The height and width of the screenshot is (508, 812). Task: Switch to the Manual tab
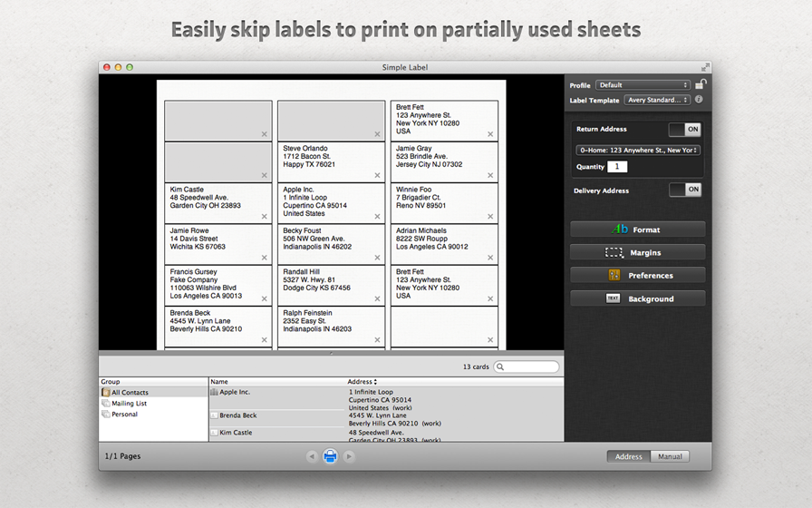point(670,456)
